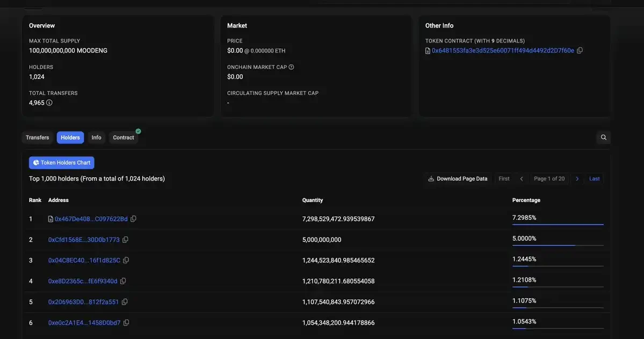Copy the token contract address
This screenshot has height=339, width=644.
coord(580,51)
